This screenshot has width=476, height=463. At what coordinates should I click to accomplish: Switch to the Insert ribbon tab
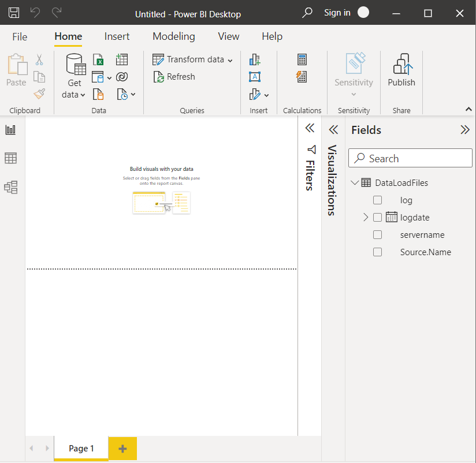[x=117, y=37]
